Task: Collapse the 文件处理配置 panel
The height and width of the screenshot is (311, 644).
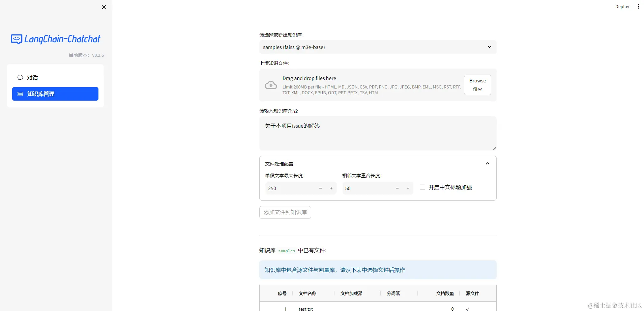Action: (x=487, y=163)
